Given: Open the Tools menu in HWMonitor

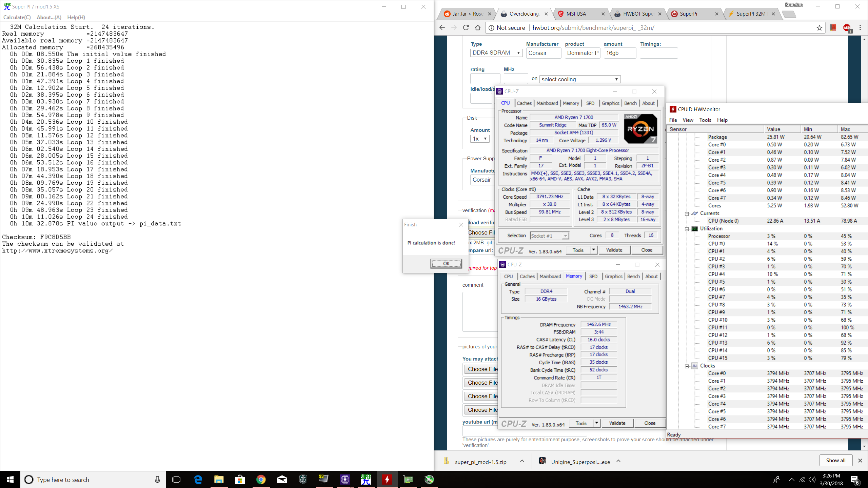Looking at the screenshot, I should (x=705, y=120).
